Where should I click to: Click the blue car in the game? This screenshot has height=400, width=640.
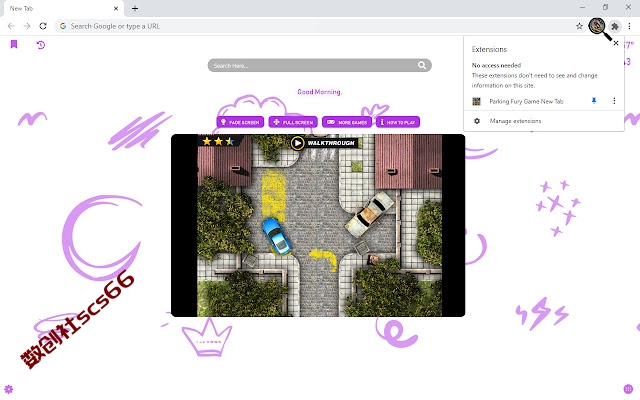276,236
